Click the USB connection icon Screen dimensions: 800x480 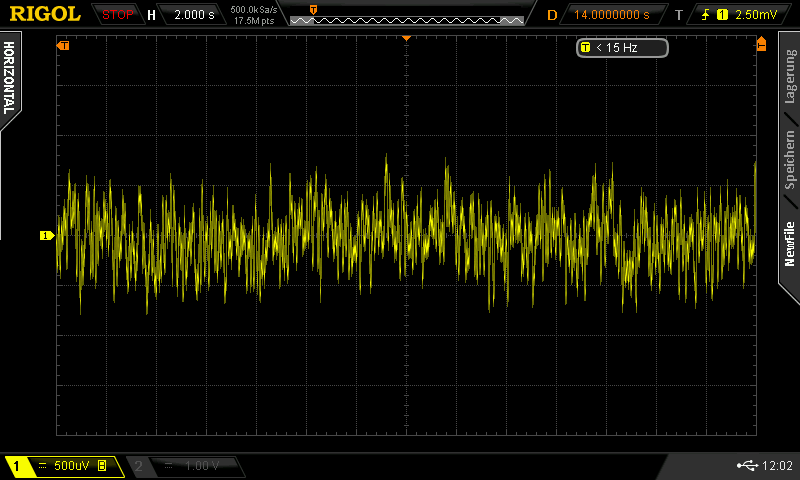747,465
